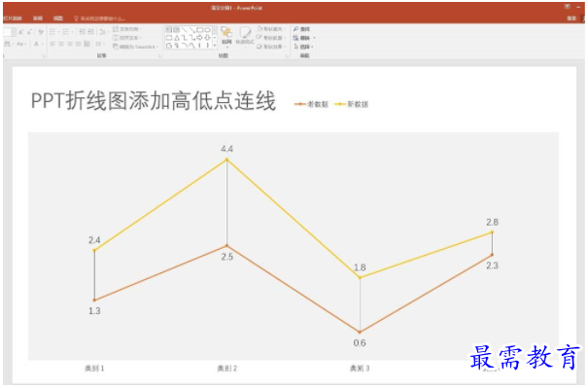Select the Down Arrow shape
Screen dimensions: 588x388
click(x=207, y=38)
